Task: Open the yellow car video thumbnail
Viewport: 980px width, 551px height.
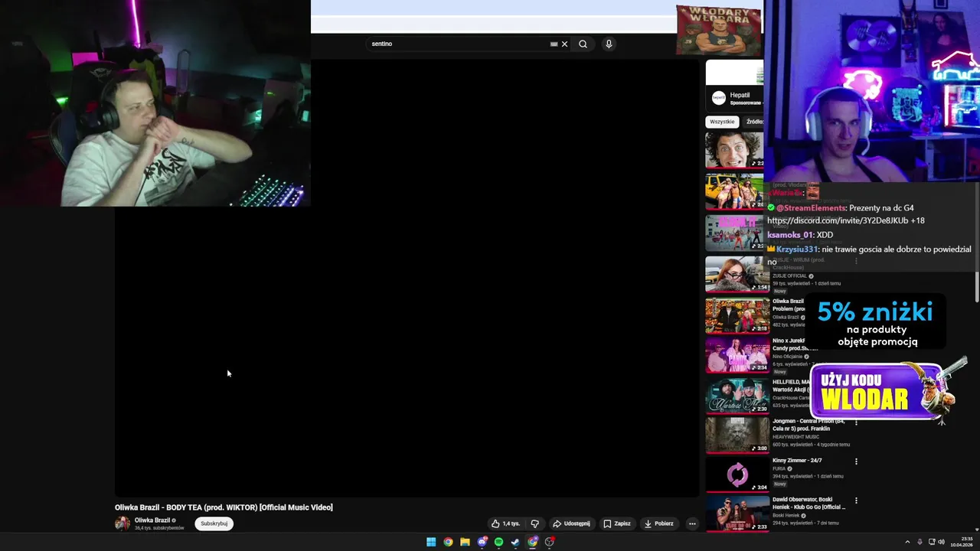Action: [x=734, y=191]
